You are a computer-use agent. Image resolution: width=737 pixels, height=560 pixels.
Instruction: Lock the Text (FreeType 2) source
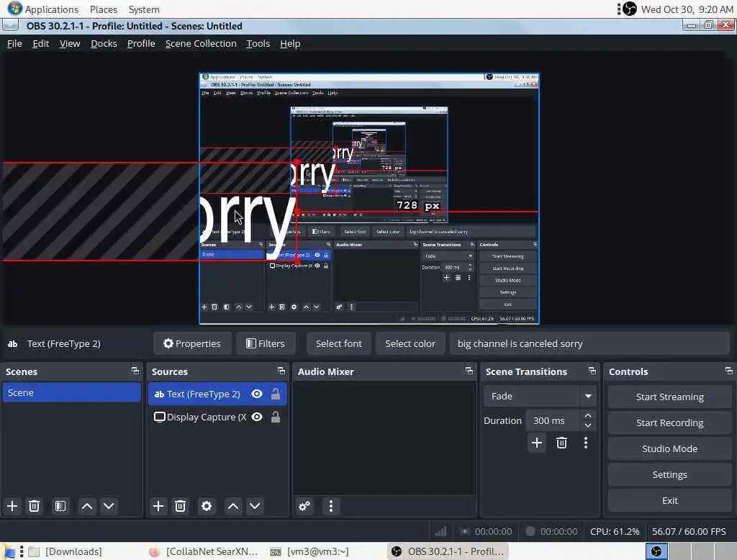pyautogui.click(x=276, y=394)
